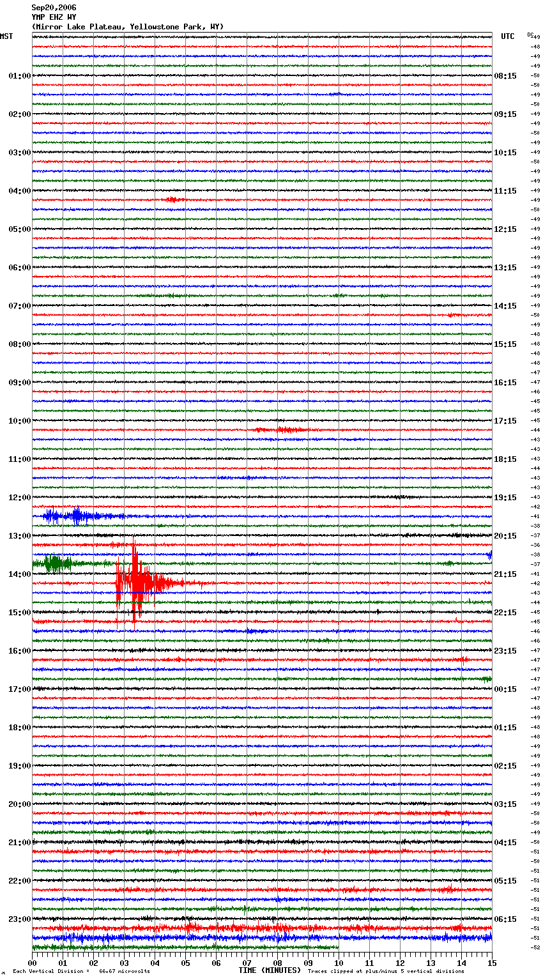
Task: Select the 06:00 MST hour label
Action: [20, 268]
